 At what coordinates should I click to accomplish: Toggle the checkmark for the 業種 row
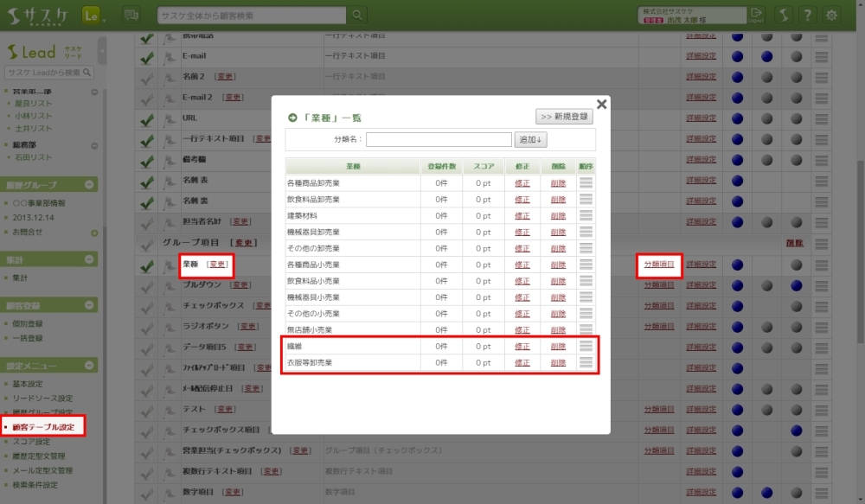(x=147, y=265)
